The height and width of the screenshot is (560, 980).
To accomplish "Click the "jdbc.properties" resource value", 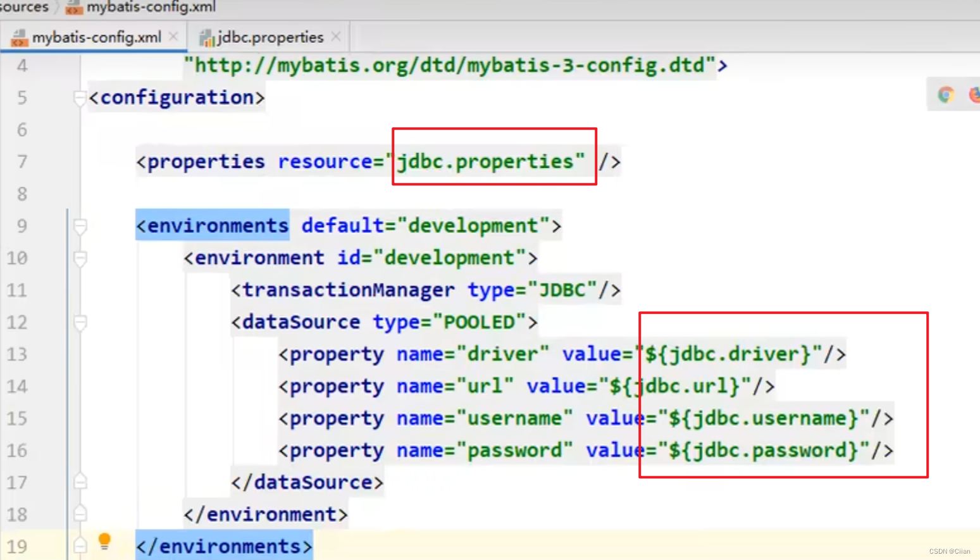I will (x=485, y=162).
